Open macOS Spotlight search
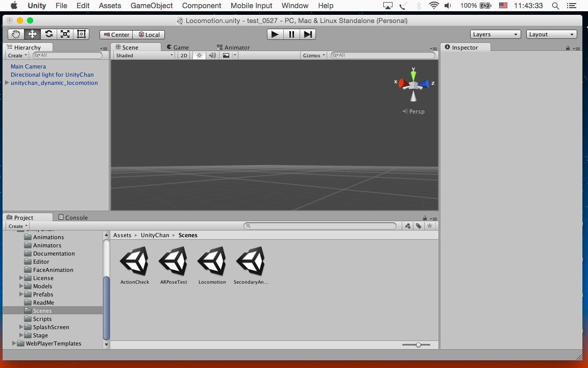The height and width of the screenshot is (368, 588). coord(555,6)
